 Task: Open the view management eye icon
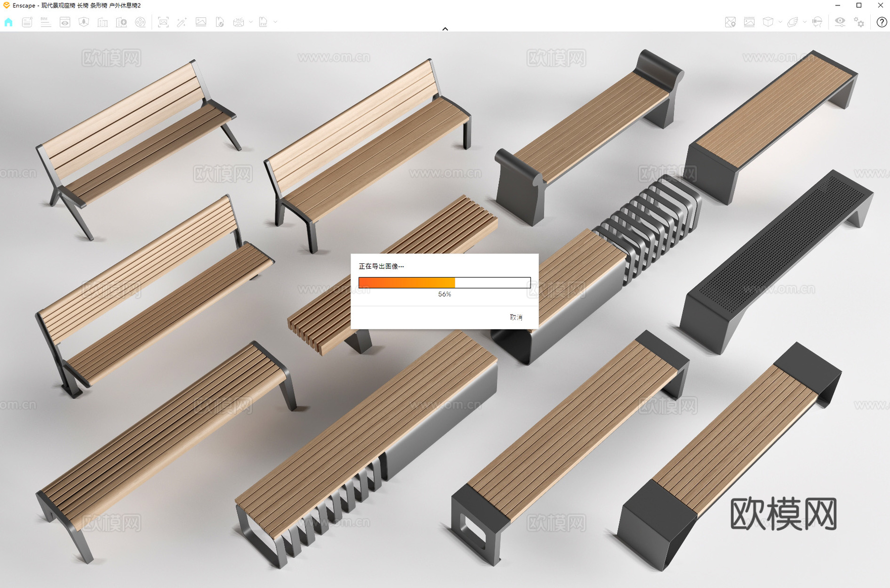(65, 22)
